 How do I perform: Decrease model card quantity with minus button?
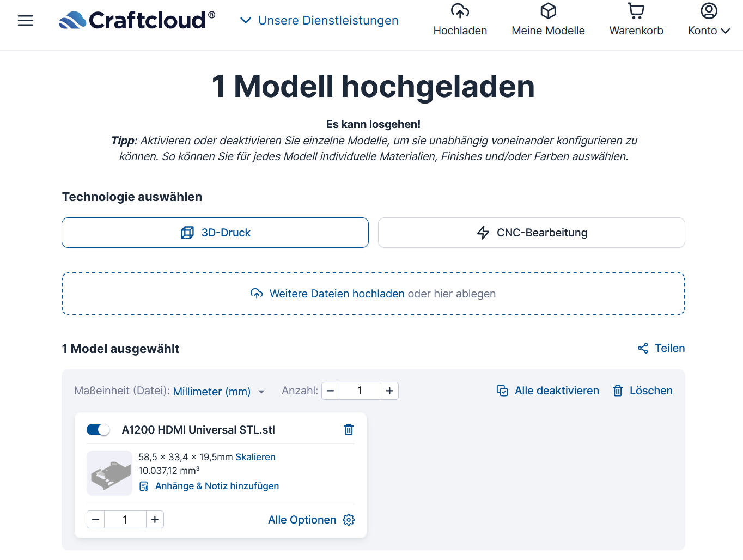coord(96,520)
